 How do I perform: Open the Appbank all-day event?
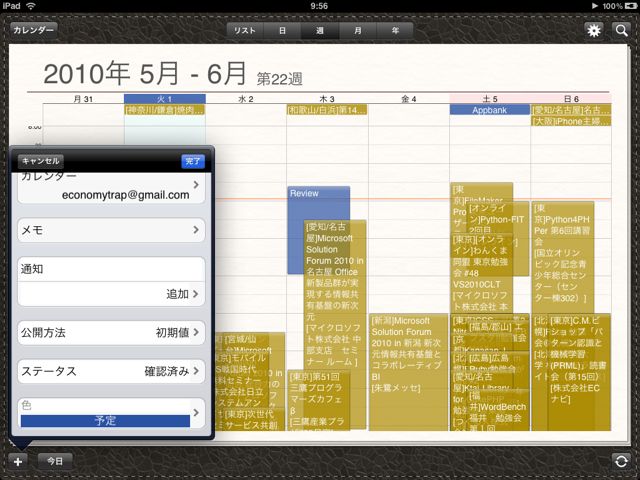489,110
